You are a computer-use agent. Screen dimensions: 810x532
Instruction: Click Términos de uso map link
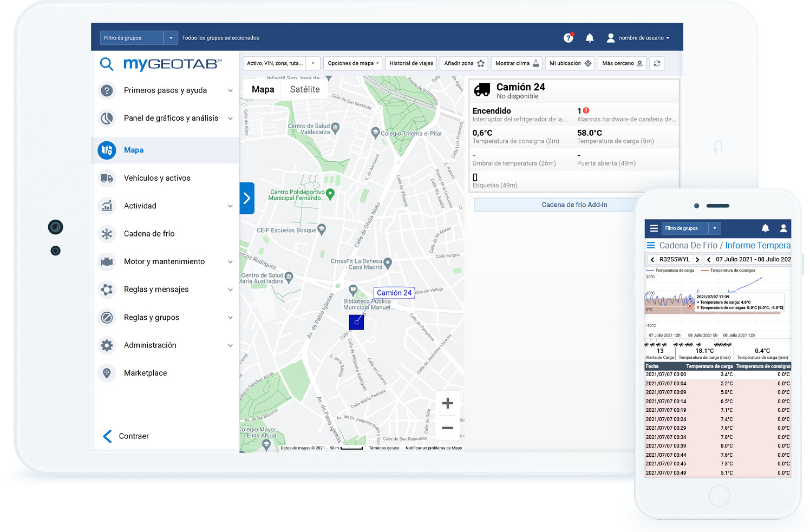[384, 448]
